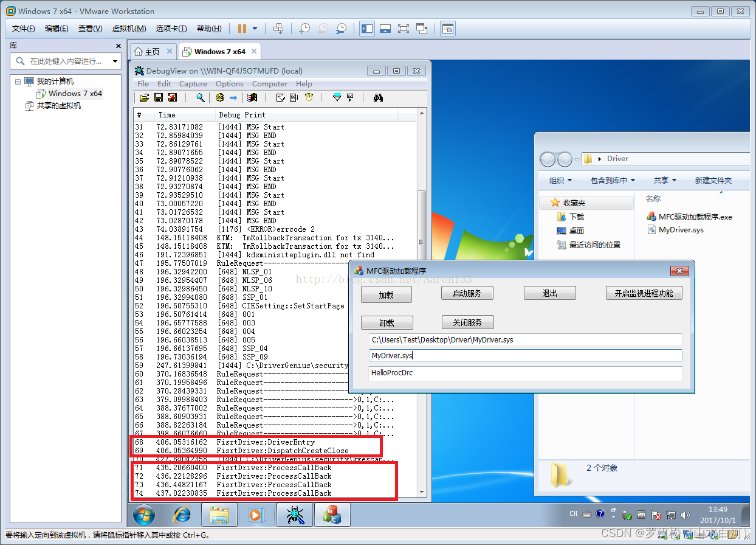The image size is (756, 545).
Task: Open DebugView File menu
Action: coord(143,84)
